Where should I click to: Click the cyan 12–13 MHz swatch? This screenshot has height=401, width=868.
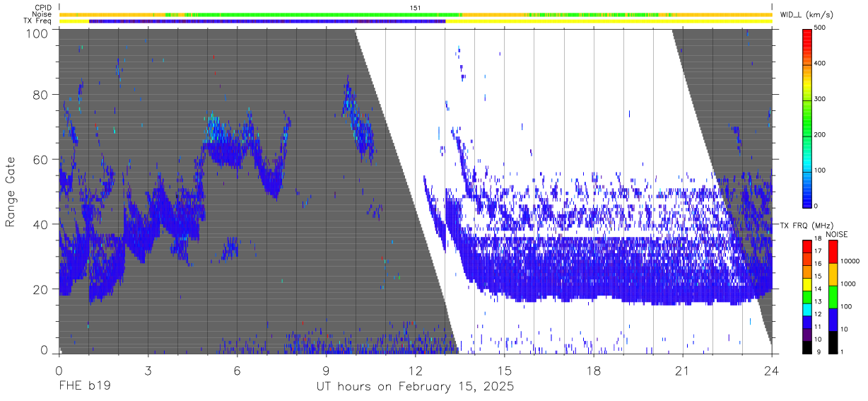(807, 308)
